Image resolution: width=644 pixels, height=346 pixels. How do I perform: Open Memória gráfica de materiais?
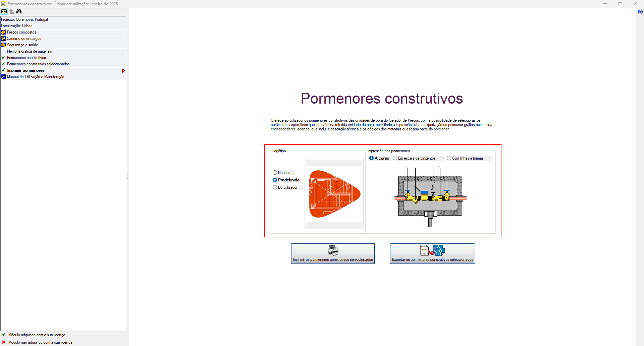tap(63, 51)
